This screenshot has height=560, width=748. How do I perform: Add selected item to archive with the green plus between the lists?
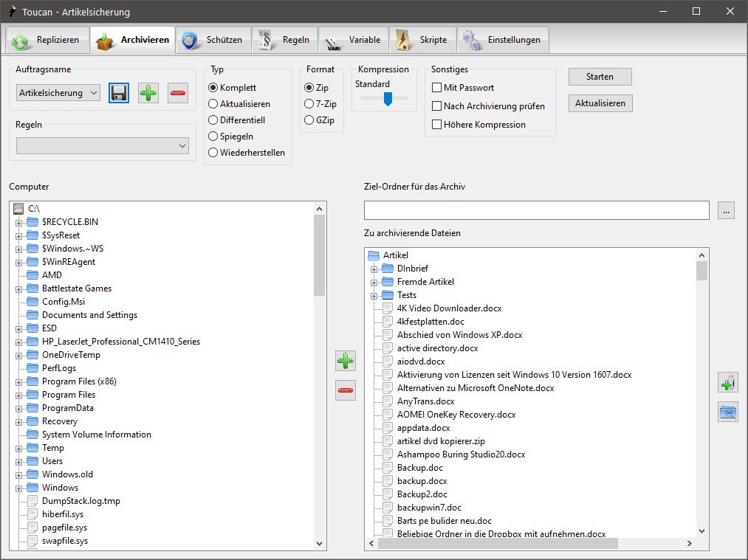pos(345,362)
